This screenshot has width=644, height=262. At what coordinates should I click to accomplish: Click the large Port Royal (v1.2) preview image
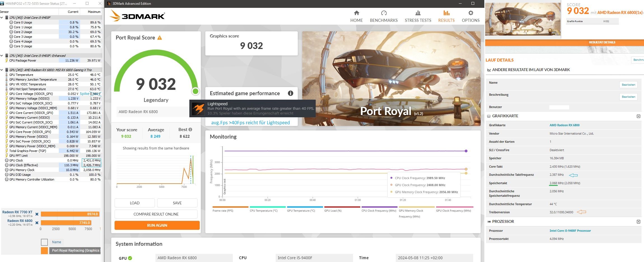point(391,78)
